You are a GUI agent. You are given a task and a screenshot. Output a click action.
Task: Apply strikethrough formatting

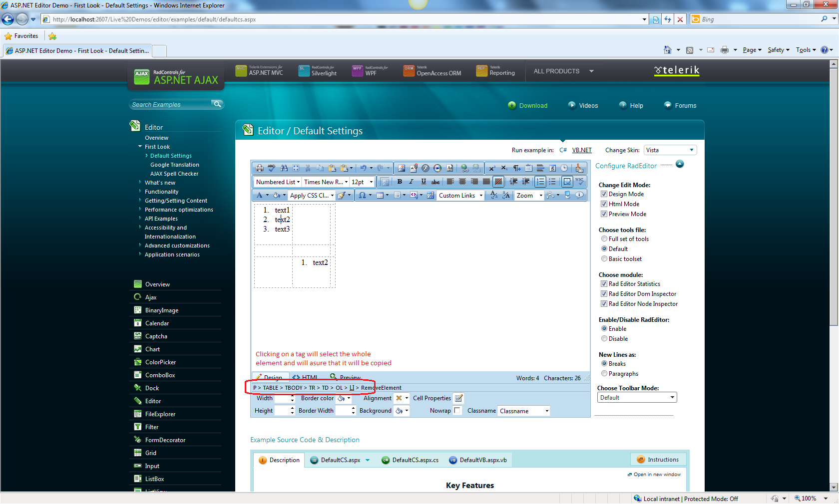[435, 182]
